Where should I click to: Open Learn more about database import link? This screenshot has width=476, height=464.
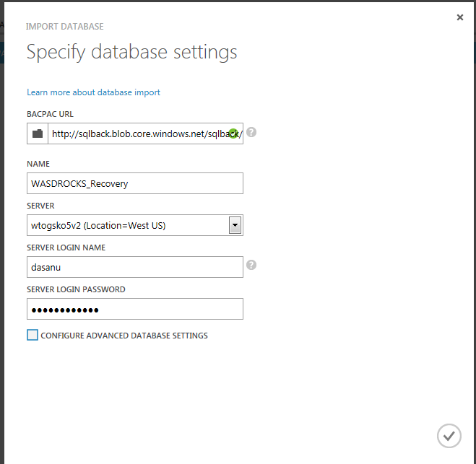click(93, 92)
